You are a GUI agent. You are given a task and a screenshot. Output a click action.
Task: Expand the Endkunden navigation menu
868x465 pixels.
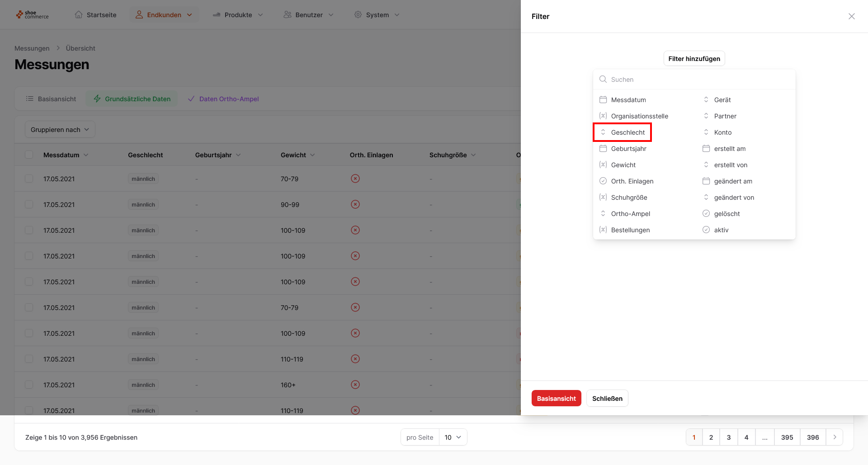pos(164,15)
